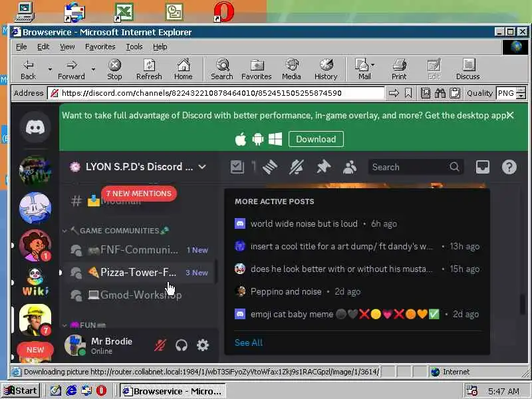The image size is (532, 399).
Task: Go to the Home page
Action: pos(184,70)
